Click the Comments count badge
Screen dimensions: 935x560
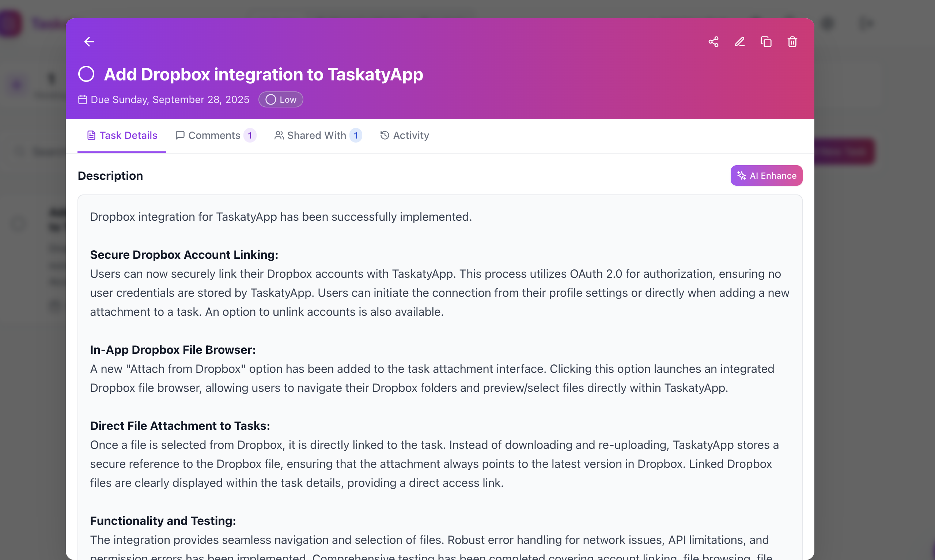[x=250, y=136]
